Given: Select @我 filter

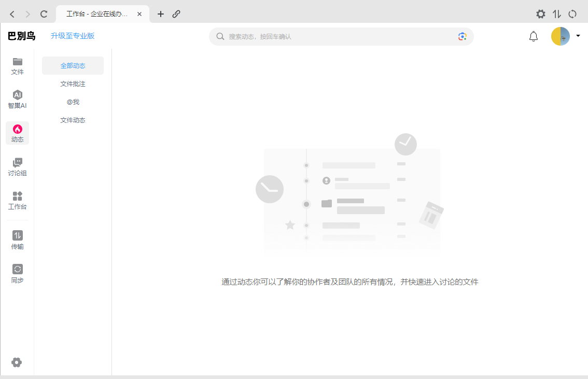Looking at the screenshot, I should 73,102.
